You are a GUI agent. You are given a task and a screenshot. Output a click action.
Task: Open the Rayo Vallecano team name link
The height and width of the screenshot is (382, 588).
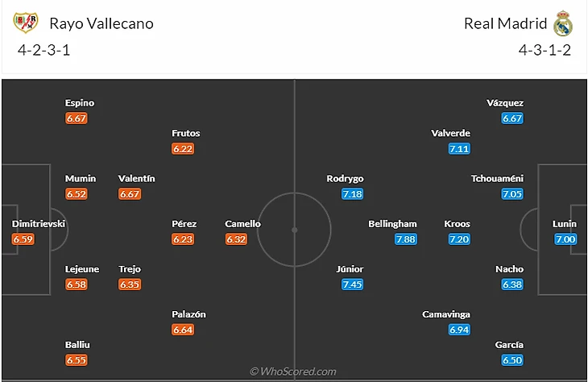(101, 23)
